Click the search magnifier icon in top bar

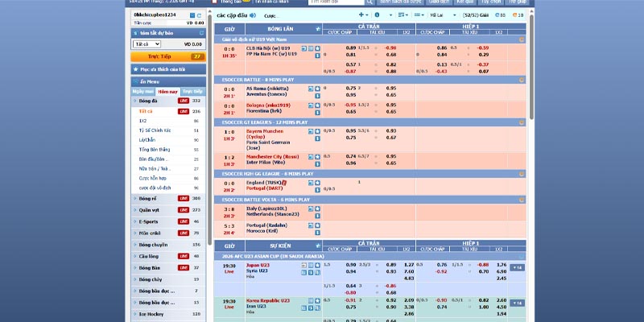click(x=368, y=2)
